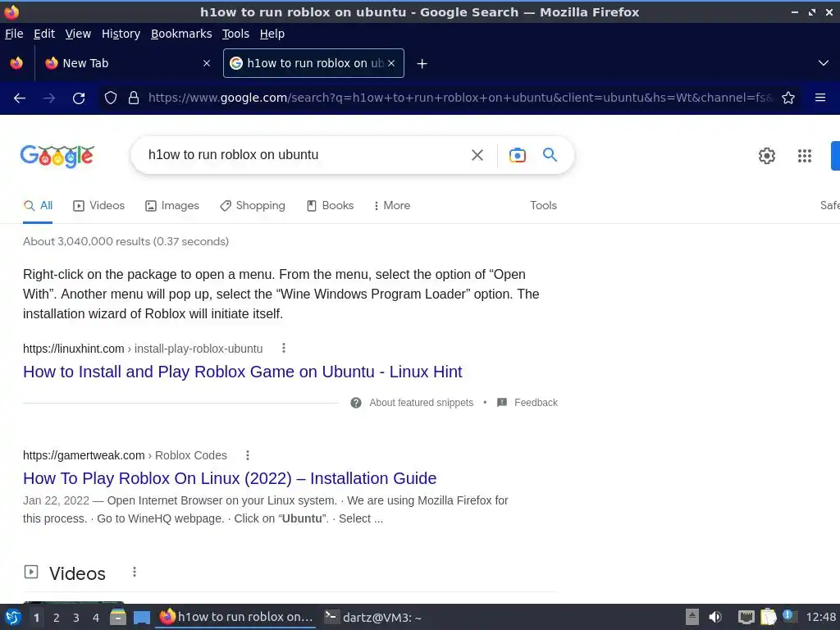This screenshot has width=840, height=630.
Task: Click into the Google search field
Action: tap(303, 155)
